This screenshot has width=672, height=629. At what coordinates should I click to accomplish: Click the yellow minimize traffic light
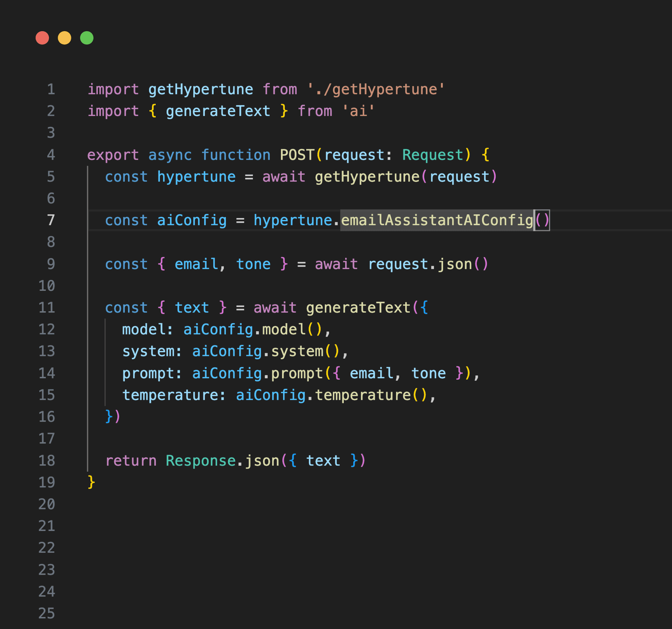(x=64, y=38)
